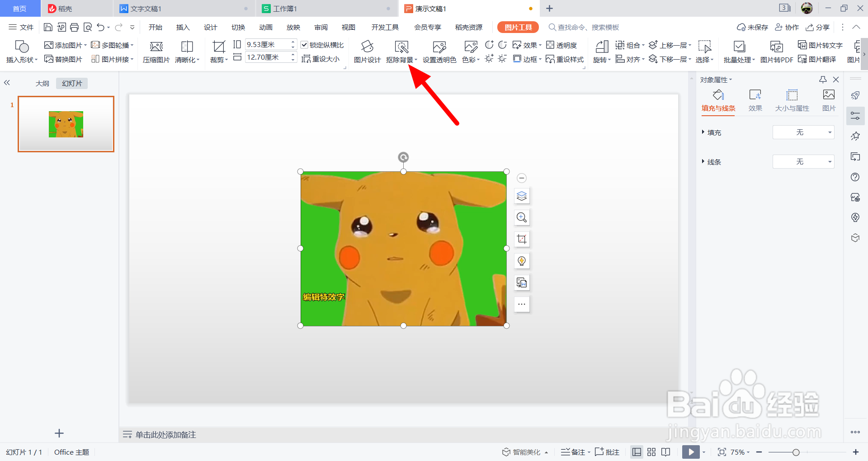Switch to slide sorter grid view
The image size is (868, 461).
pyautogui.click(x=651, y=452)
